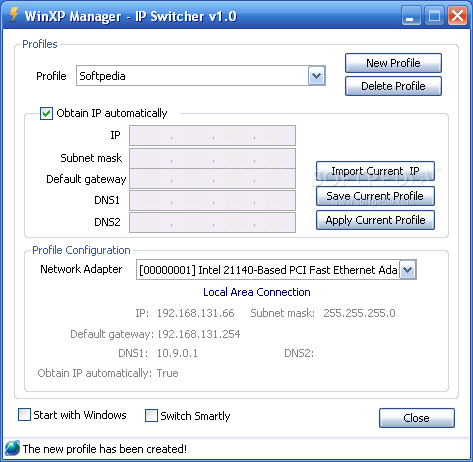Click the IP value 192.168.131.66
473x462 pixels.
pyautogui.click(x=196, y=313)
